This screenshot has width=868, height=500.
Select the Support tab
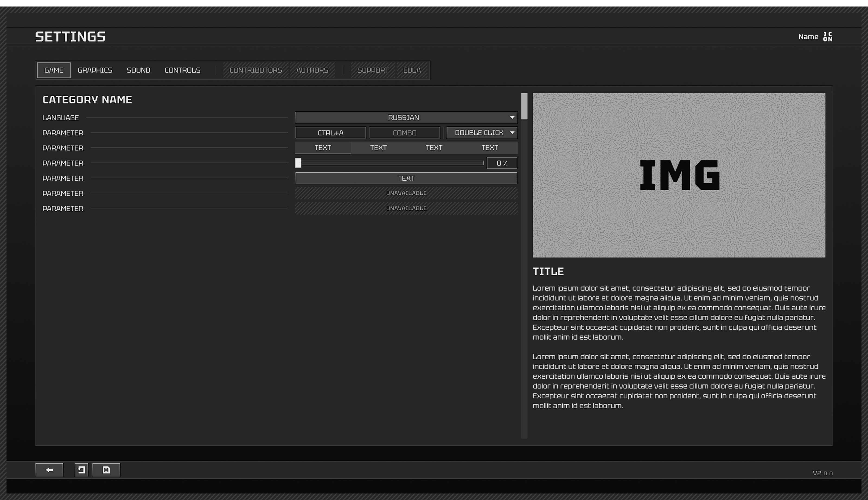373,70
